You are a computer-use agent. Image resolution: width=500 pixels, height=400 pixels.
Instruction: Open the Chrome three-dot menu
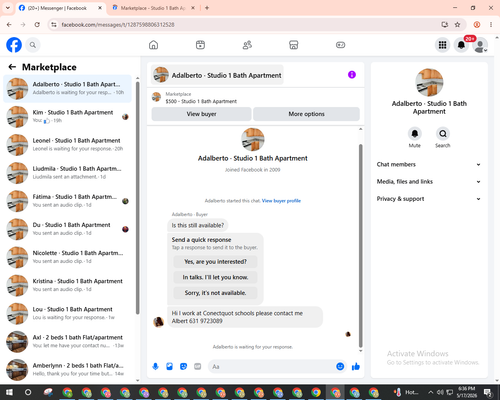click(491, 25)
